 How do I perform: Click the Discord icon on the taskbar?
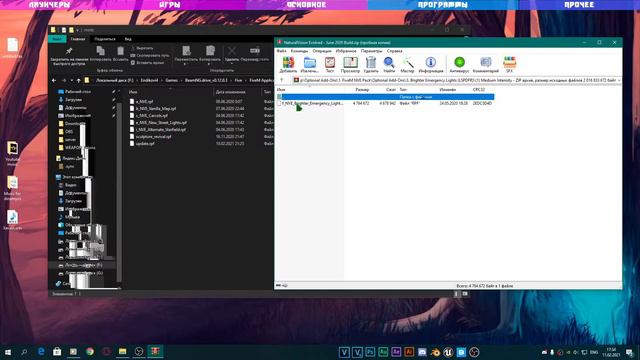(x=422, y=352)
